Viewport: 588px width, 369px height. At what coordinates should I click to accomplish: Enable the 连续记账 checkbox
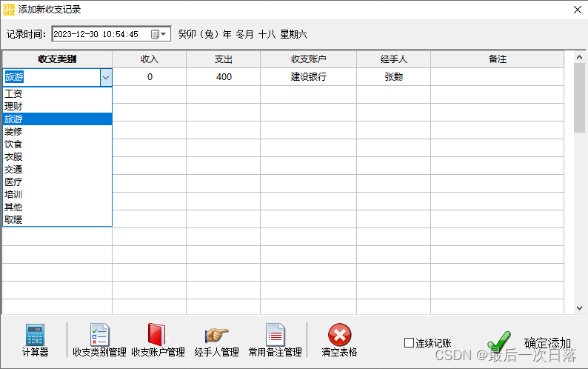pos(409,343)
